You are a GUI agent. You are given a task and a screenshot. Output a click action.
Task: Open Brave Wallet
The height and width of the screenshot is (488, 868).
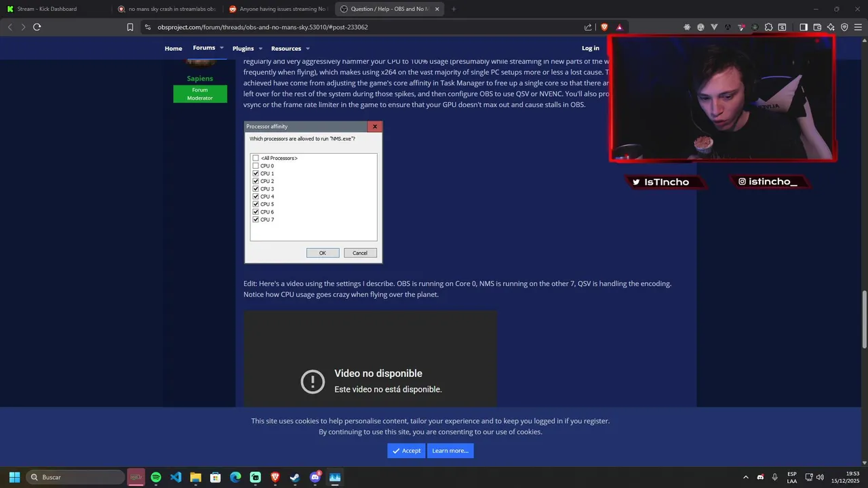coord(817,27)
